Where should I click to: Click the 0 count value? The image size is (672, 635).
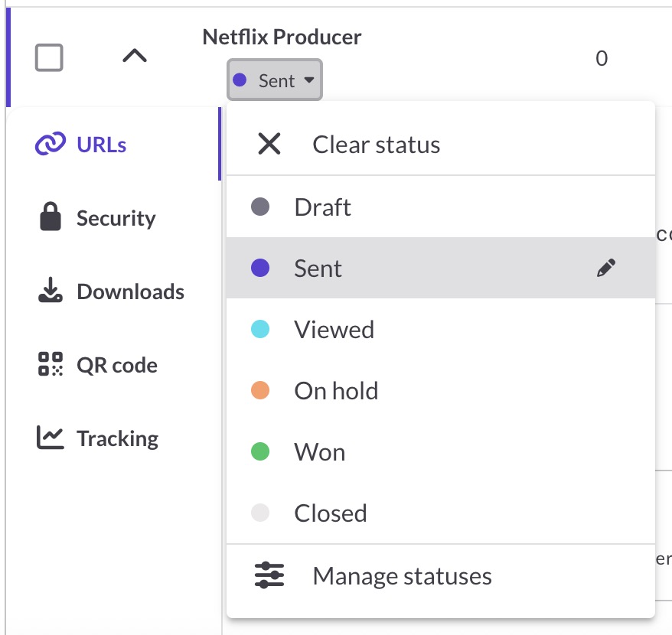point(602,58)
